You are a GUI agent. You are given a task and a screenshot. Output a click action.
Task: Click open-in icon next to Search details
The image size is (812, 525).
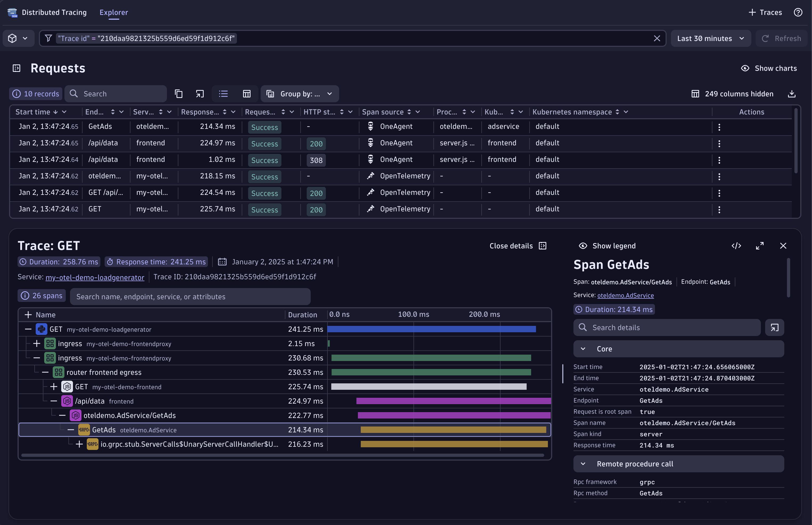coord(774,328)
